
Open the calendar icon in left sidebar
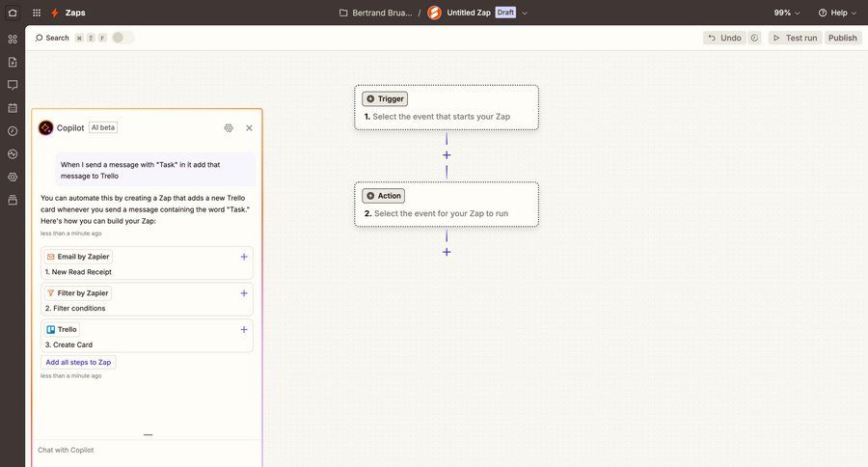tap(13, 108)
